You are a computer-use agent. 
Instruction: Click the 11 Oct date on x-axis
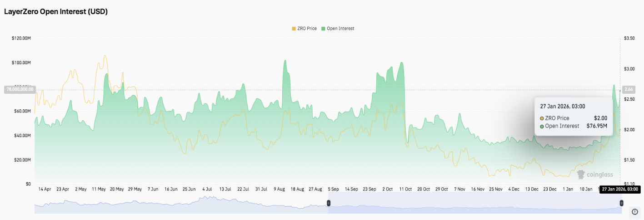pyautogui.click(x=405, y=189)
